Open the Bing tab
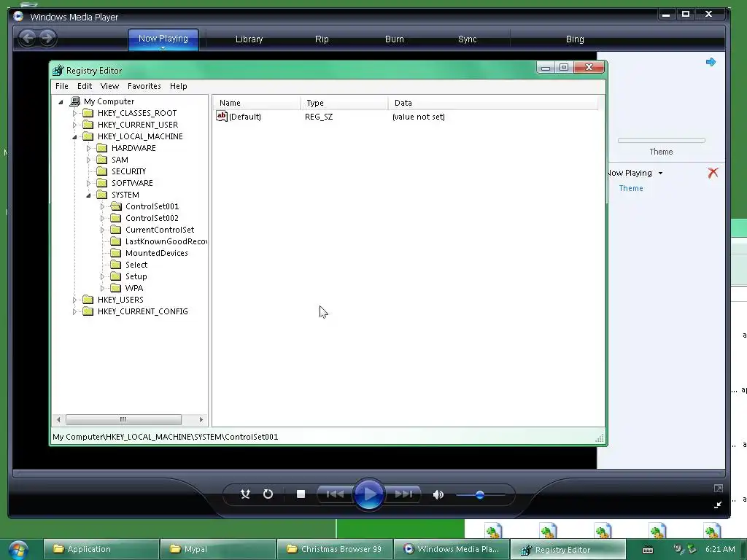The width and height of the screenshot is (747, 560). coord(575,39)
